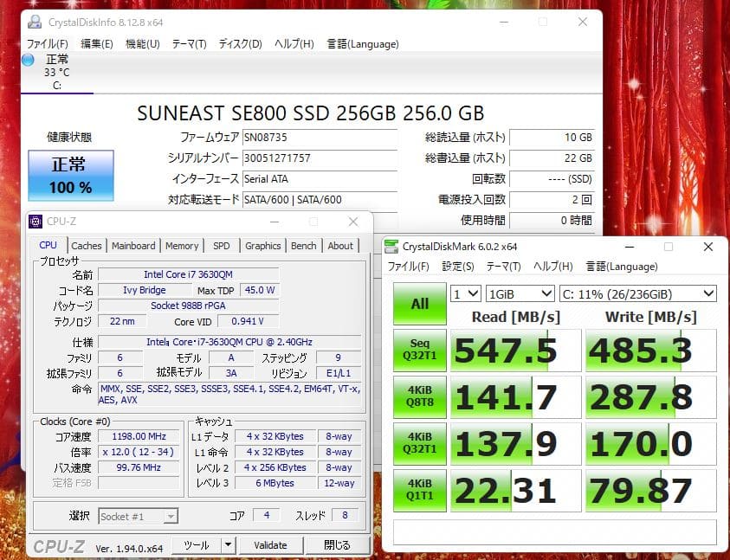The image size is (730, 560).
Task: Click the CrystalDiskInfo app icon in title bar
Action: [34, 23]
